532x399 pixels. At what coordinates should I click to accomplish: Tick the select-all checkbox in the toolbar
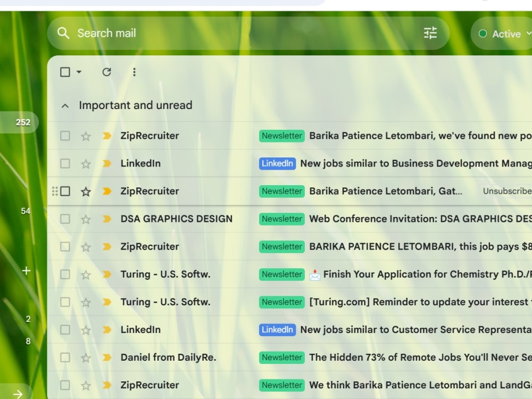pos(65,72)
